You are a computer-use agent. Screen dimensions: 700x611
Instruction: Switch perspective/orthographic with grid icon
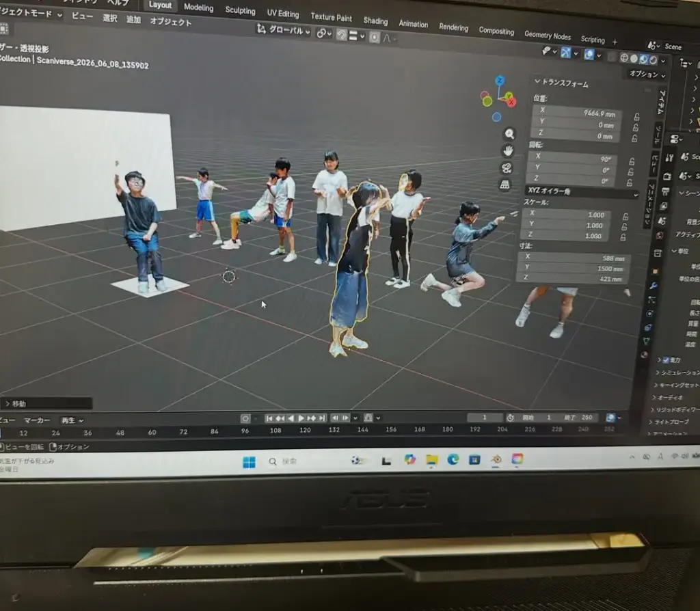pyautogui.click(x=505, y=185)
